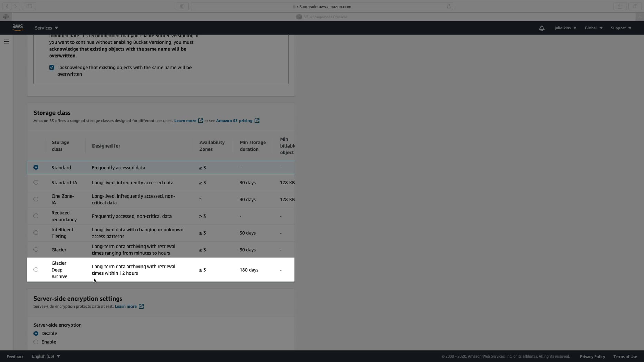Viewport: 644px width, 362px height.
Task: Open the Global region dropdown
Action: click(x=594, y=28)
